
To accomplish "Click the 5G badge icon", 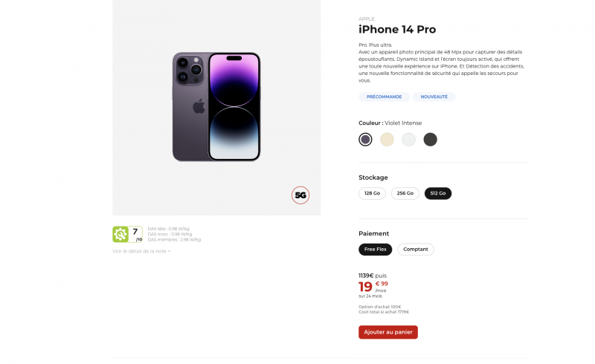I will click(x=300, y=195).
